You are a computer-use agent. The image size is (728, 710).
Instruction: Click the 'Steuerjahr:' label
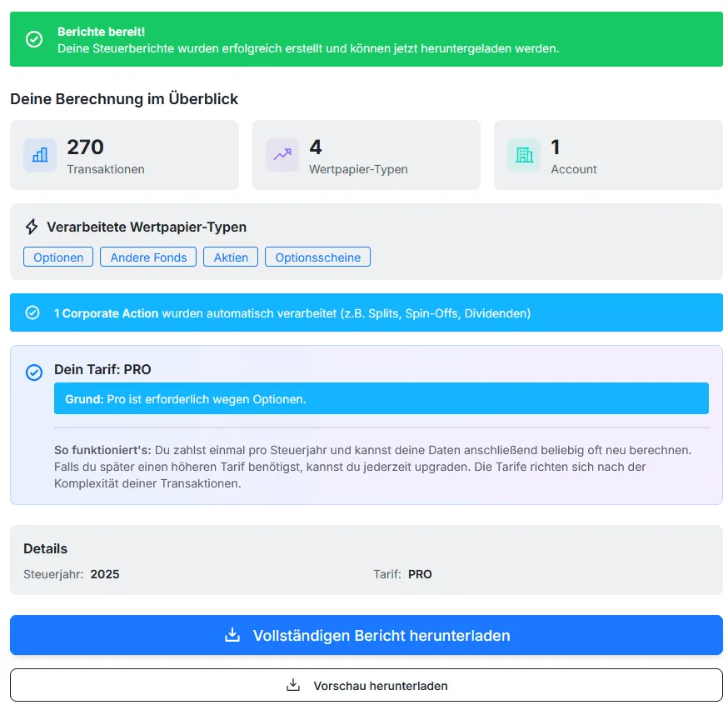[x=53, y=574]
